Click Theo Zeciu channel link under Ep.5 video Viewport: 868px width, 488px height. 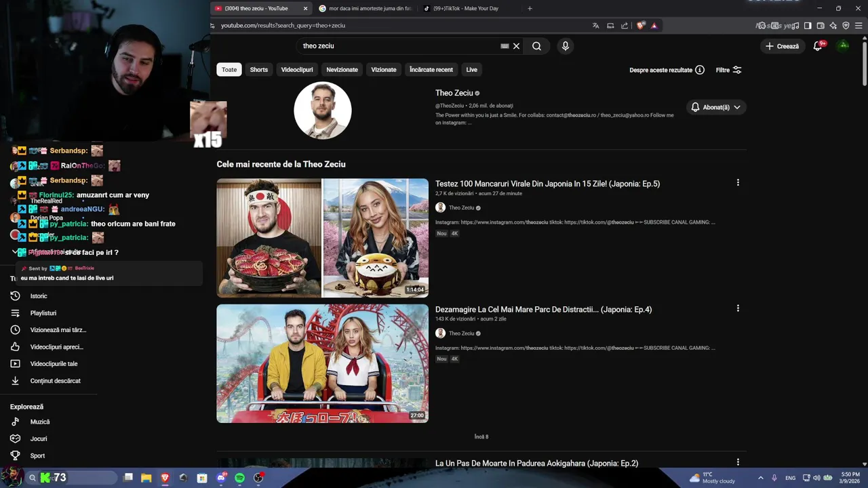coord(461,208)
